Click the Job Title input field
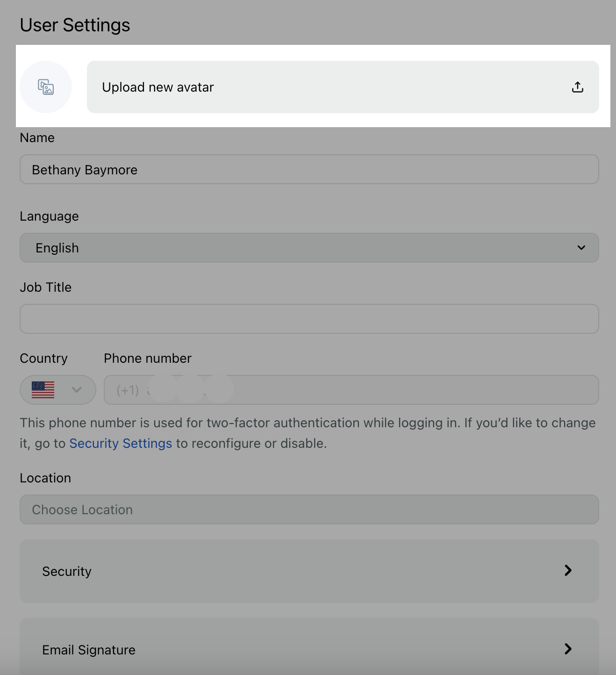 [309, 319]
